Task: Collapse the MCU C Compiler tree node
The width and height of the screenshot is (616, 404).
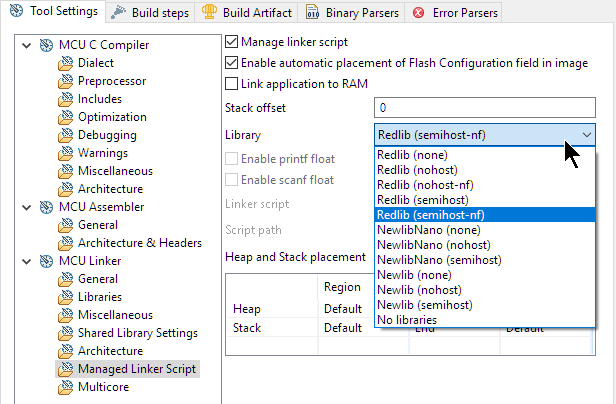Action: tap(25, 45)
